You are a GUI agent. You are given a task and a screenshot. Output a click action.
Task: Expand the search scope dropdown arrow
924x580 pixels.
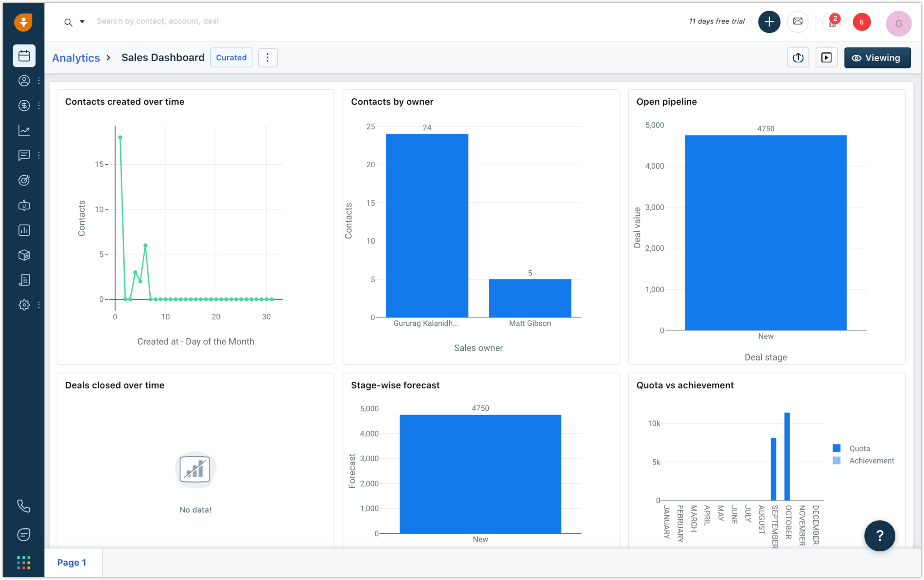[82, 21]
